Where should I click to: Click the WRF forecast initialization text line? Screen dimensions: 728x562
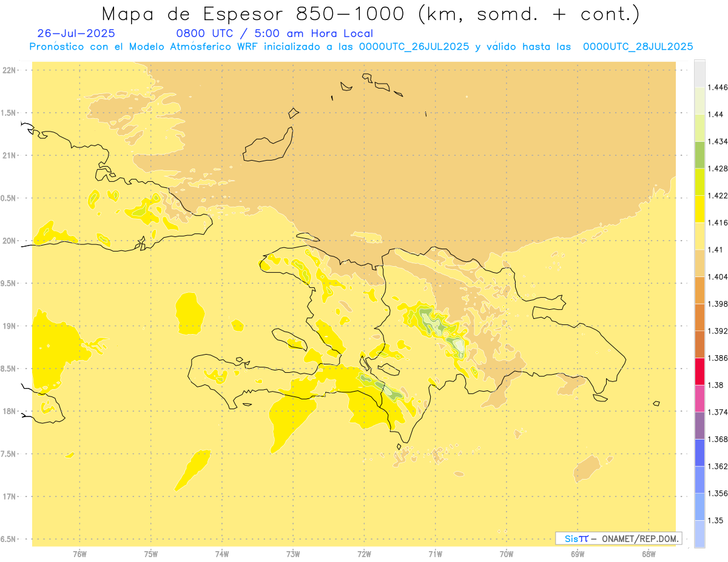(x=361, y=47)
